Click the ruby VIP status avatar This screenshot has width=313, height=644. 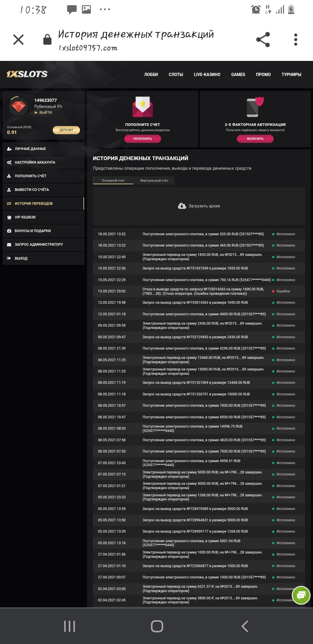tap(19, 106)
